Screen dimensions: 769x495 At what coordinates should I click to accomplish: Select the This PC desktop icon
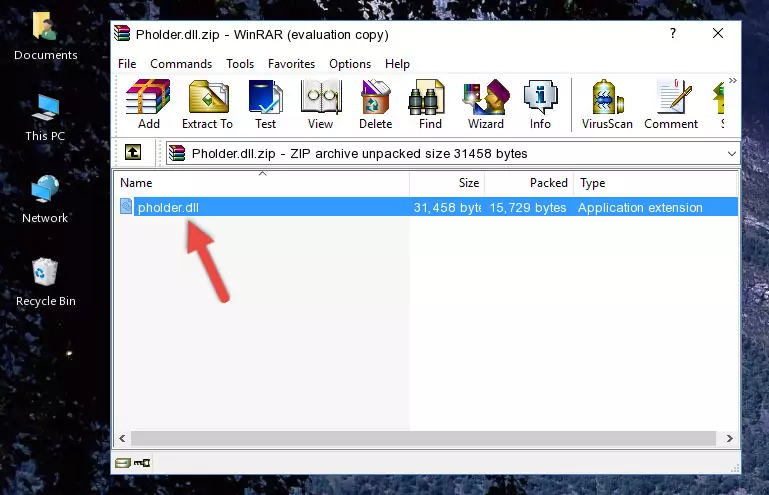(45, 118)
